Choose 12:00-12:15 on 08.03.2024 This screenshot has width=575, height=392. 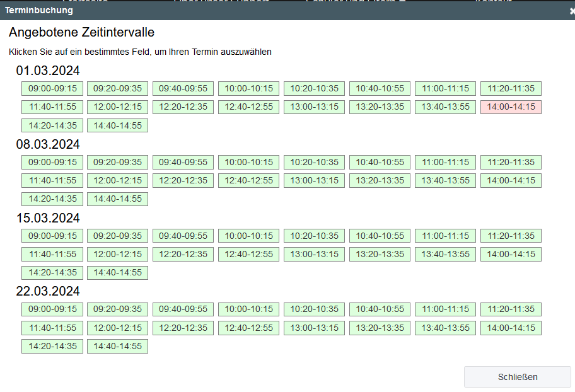117,180
